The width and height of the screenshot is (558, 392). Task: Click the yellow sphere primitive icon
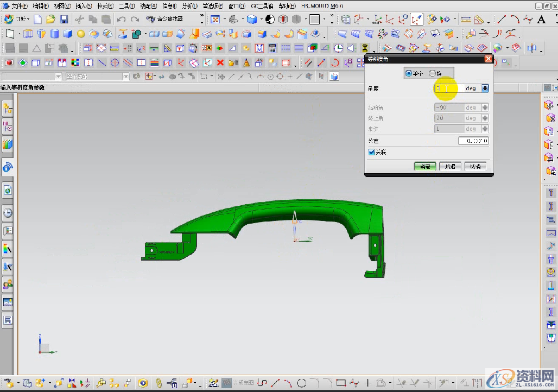pyautogui.click(x=81, y=34)
